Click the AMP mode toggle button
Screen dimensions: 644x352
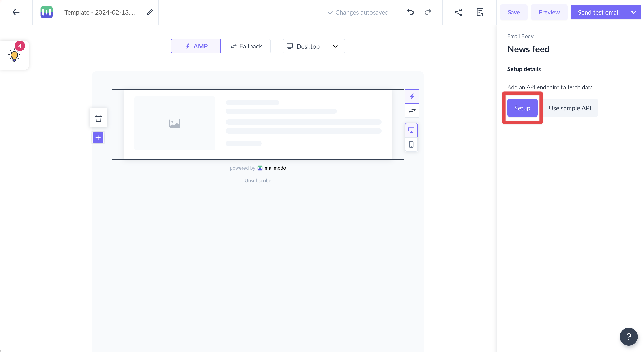(x=196, y=46)
